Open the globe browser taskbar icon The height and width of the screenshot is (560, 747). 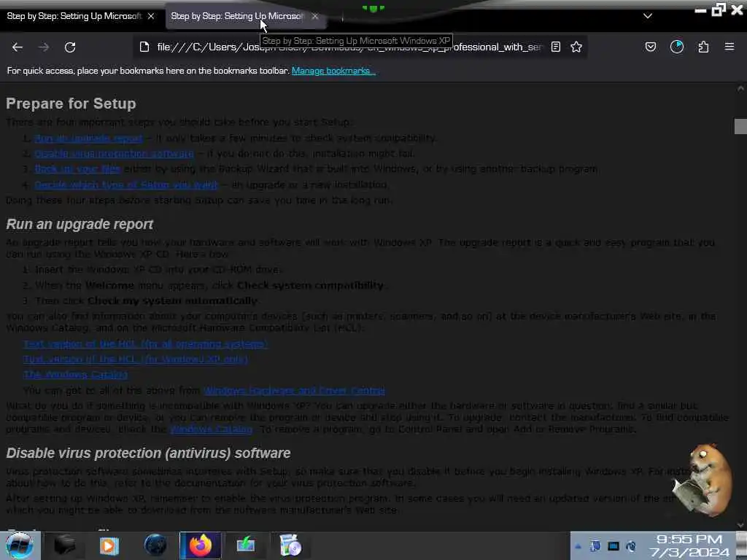tap(155, 545)
